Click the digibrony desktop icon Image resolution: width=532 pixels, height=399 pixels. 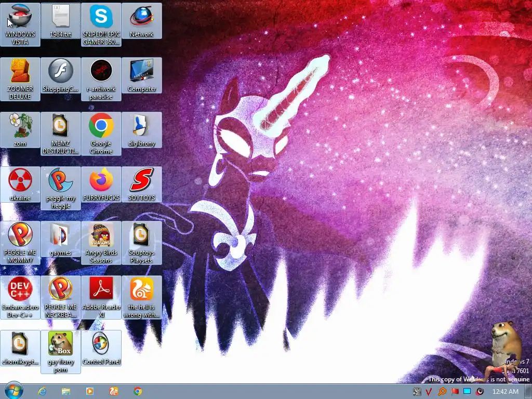(x=141, y=130)
